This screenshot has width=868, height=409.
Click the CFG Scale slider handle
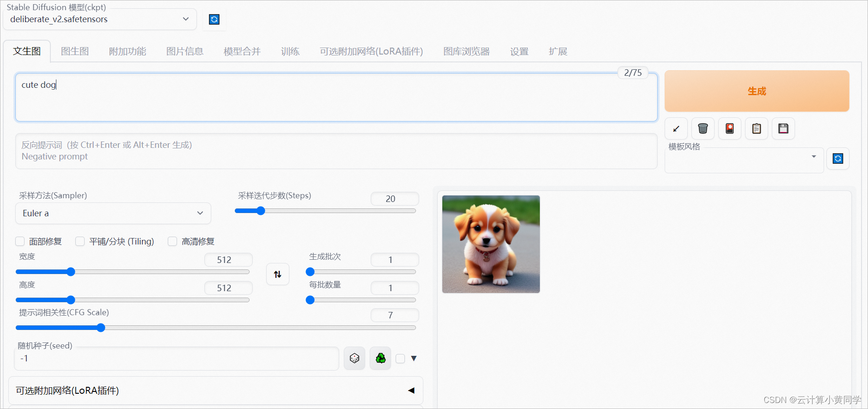[x=101, y=328]
